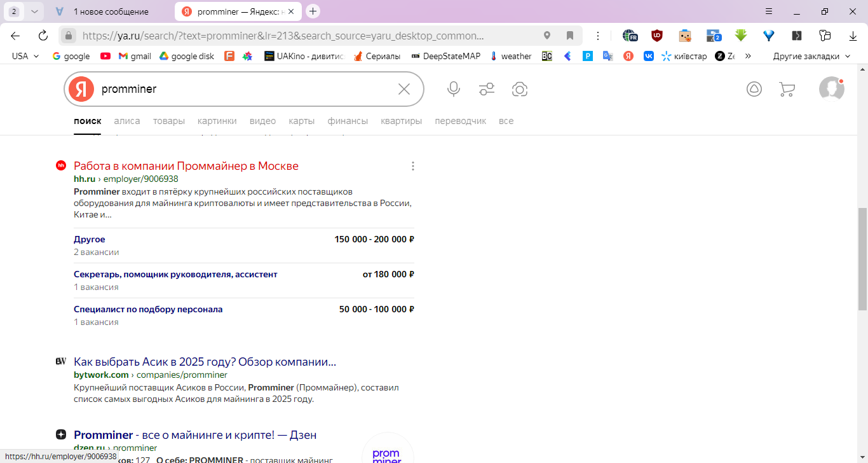Click in the Yandex search input field
This screenshot has width=868, height=463.
(245, 89)
